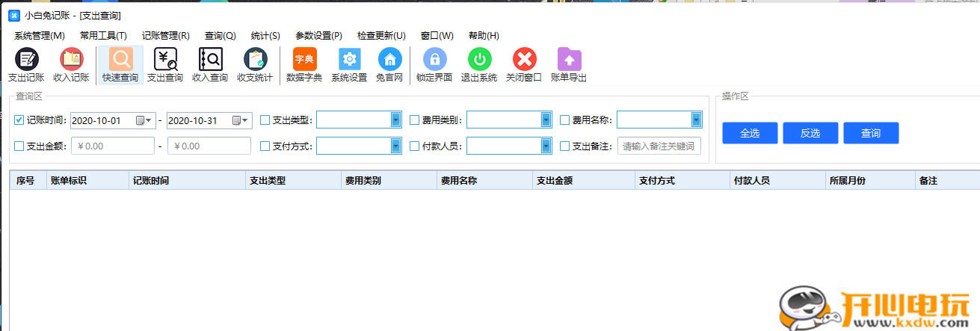Image resolution: width=980 pixels, height=331 pixels.
Task: Open the 收入记账 income entry tool
Action: coord(71,64)
